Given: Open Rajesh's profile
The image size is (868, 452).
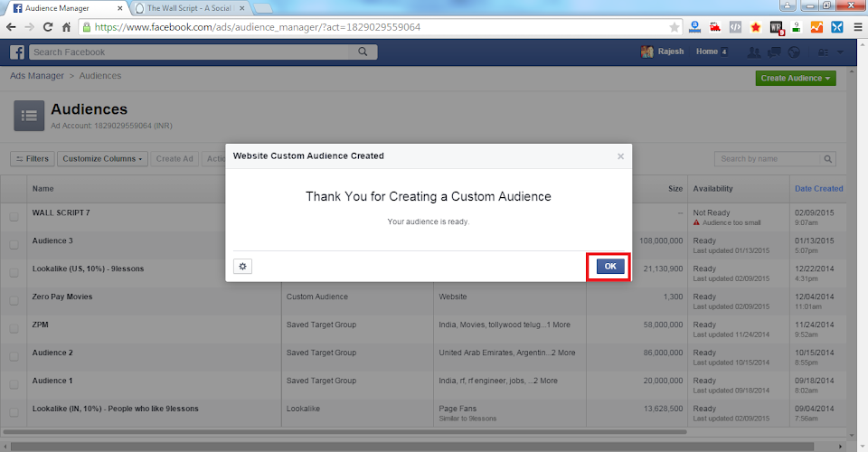Looking at the screenshot, I should (x=663, y=52).
